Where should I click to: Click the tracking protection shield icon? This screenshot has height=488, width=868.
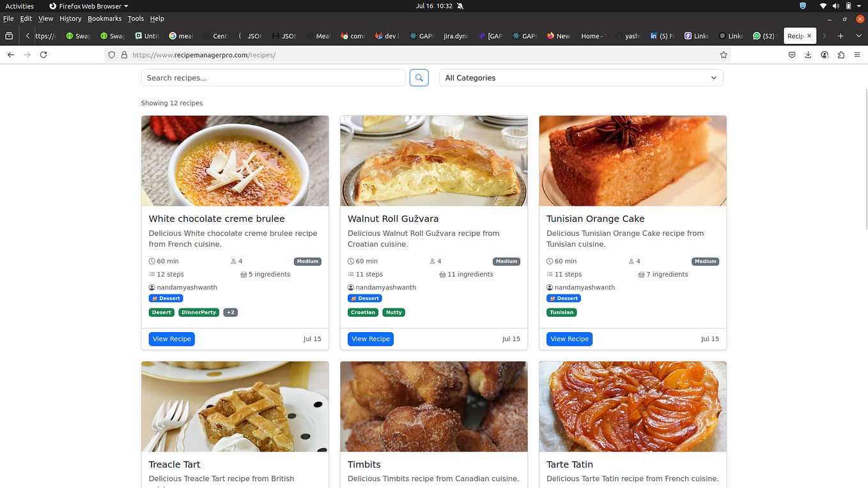coord(112,55)
